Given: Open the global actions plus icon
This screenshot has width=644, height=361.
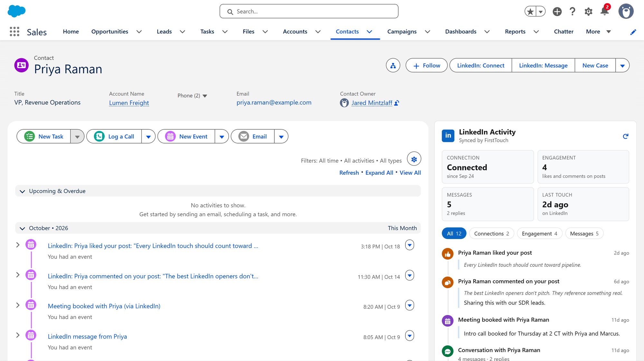Looking at the screenshot, I should click(557, 12).
